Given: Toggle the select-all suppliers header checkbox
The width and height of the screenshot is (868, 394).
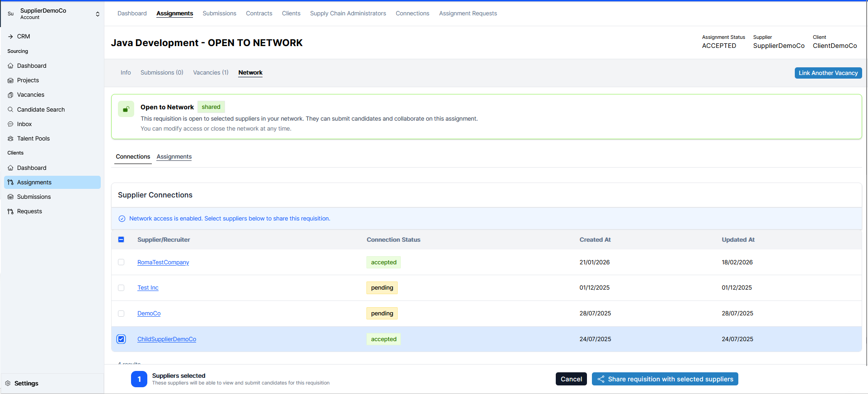Looking at the screenshot, I should 121,239.
